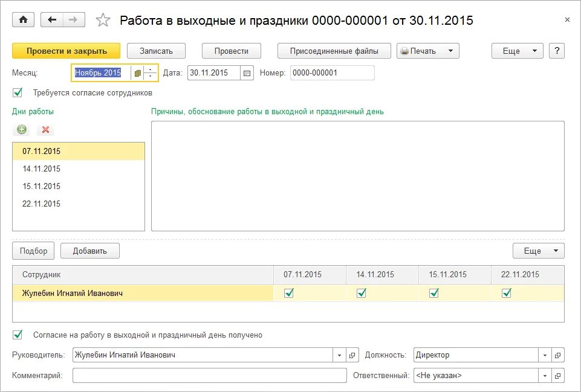This screenshot has height=392, width=581.
Task: Open month picker icon in Месяц field
Action: point(137,73)
